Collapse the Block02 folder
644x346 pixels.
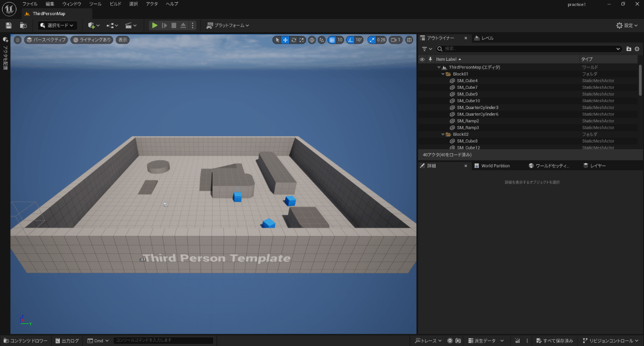coord(443,134)
